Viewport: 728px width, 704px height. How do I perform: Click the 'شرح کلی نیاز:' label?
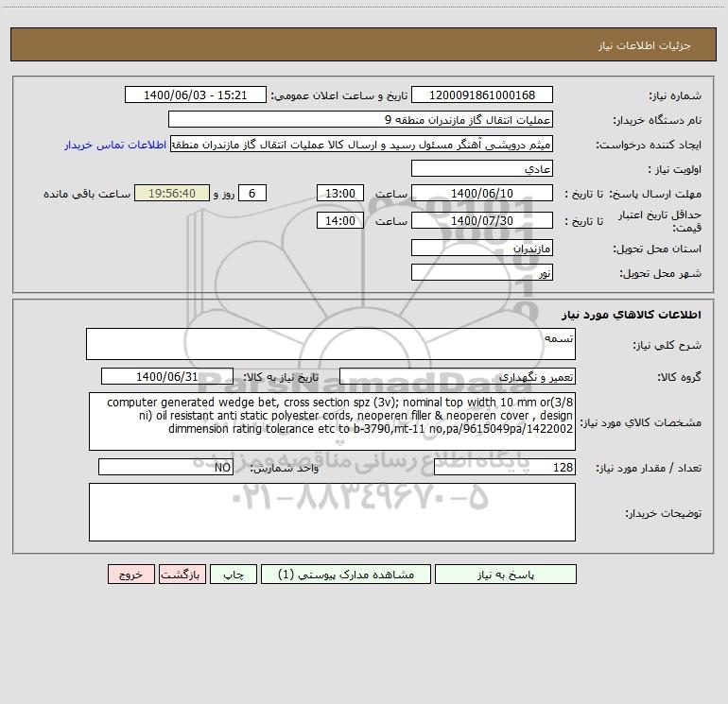[667, 345]
